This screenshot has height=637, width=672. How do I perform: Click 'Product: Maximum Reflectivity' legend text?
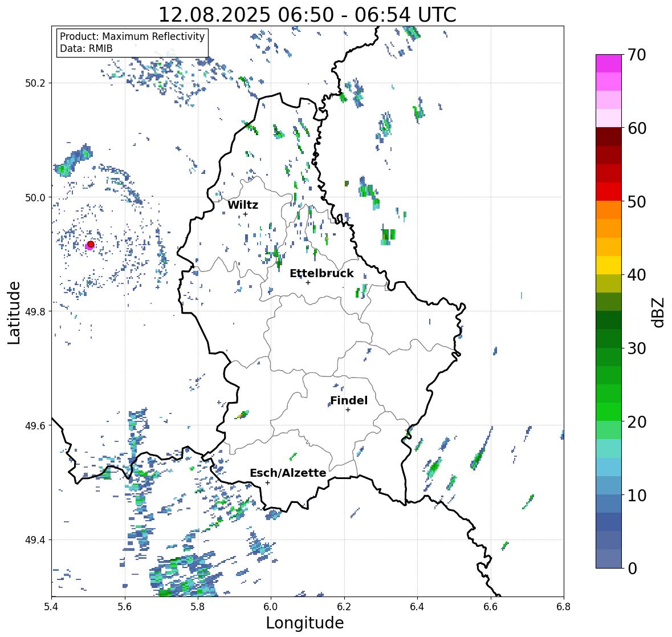[132, 36]
